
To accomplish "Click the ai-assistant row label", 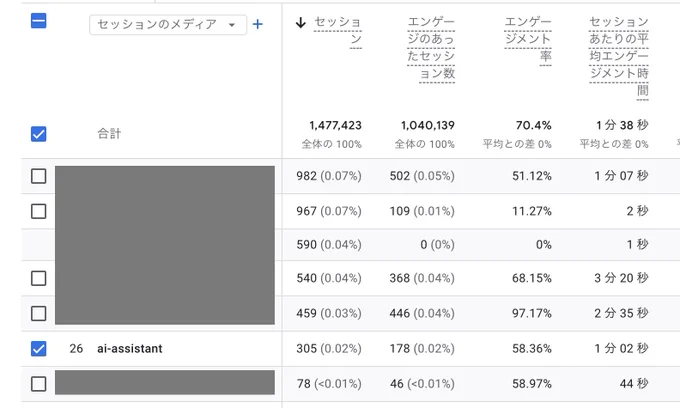I will click(130, 349).
